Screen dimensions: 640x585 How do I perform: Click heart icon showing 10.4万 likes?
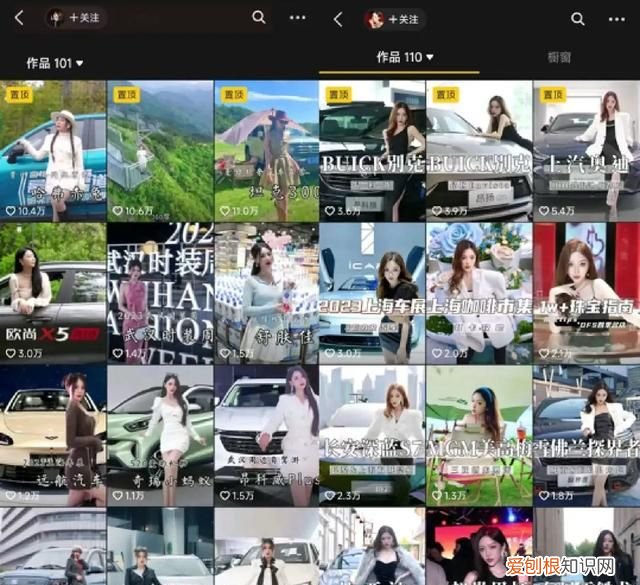[x=10, y=211]
